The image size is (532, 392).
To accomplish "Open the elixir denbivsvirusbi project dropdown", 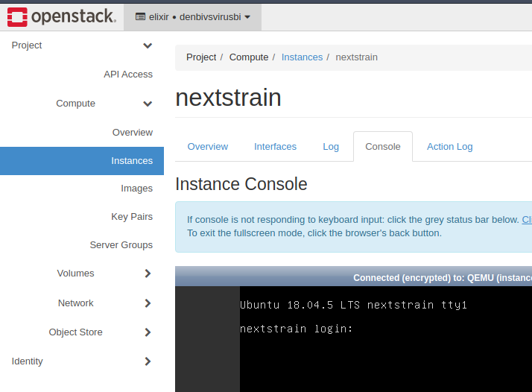I will point(192,16).
